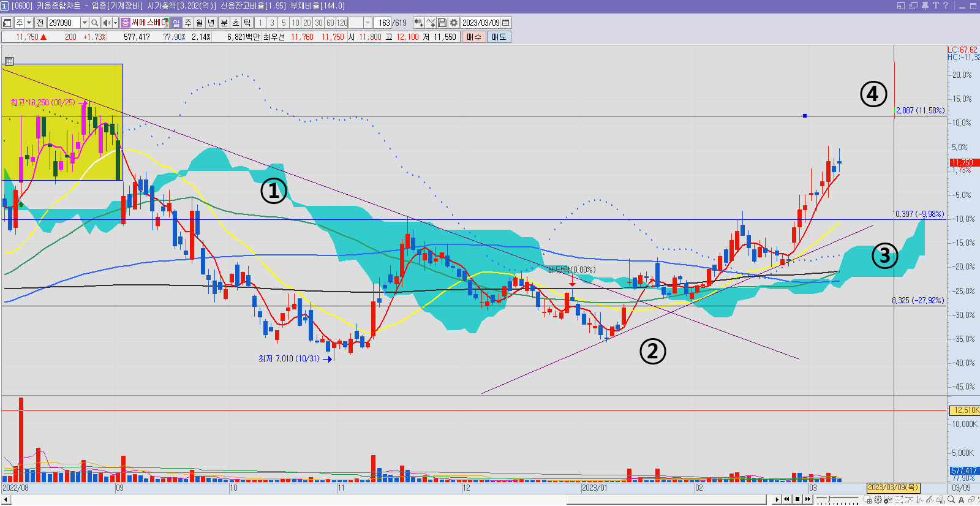Click the 매도 sell button
The width and height of the screenshot is (980, 506).
(x=499, y=37)
